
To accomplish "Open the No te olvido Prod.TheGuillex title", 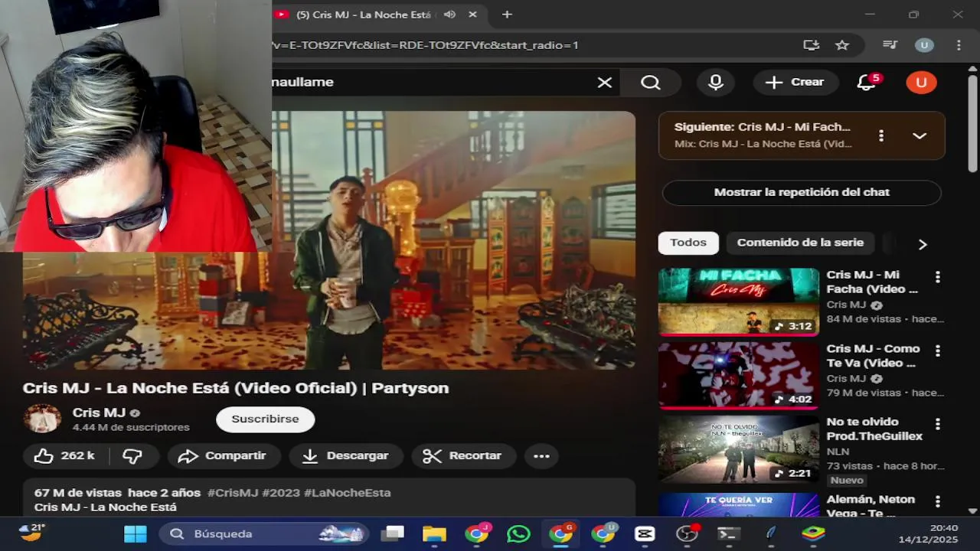I will (x=874, y=429).
